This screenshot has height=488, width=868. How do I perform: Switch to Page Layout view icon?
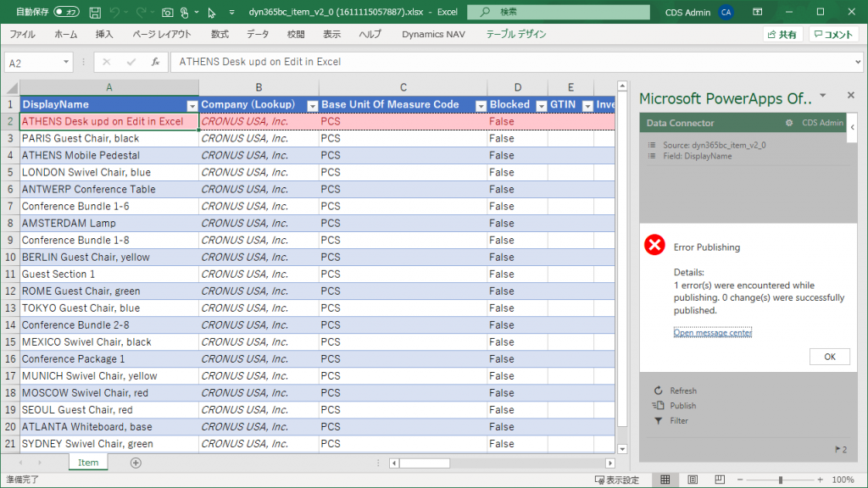pos(693,480)
